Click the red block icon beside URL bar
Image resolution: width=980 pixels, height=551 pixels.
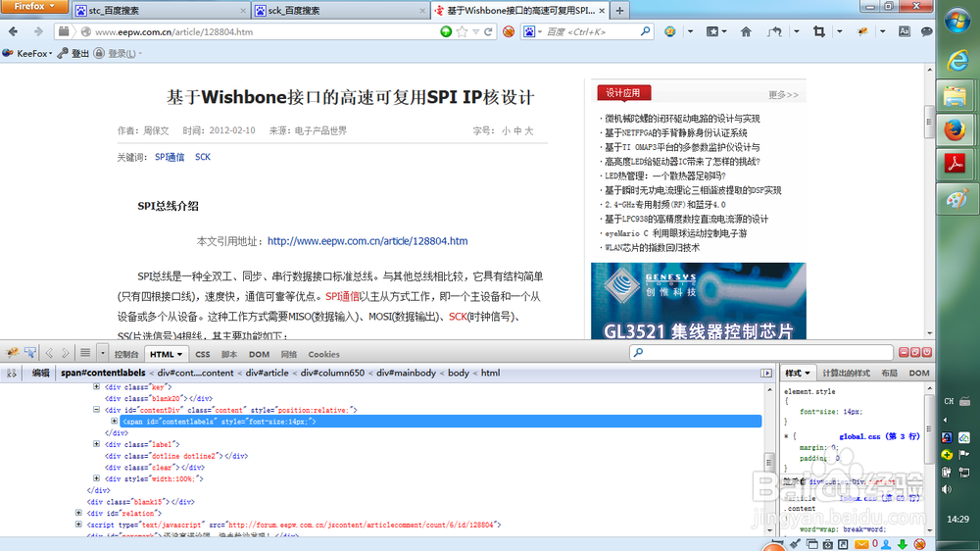pos(509,31)
